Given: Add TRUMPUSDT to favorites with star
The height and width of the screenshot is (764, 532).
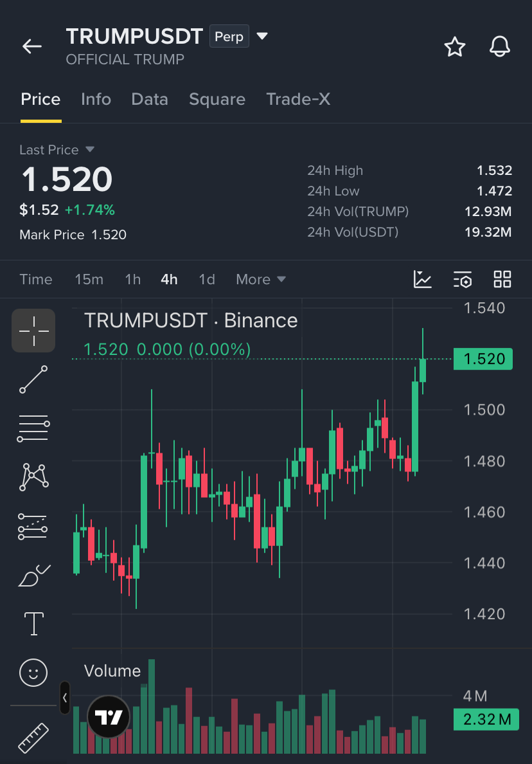Looking at the screenshot, I should point(455,47).
